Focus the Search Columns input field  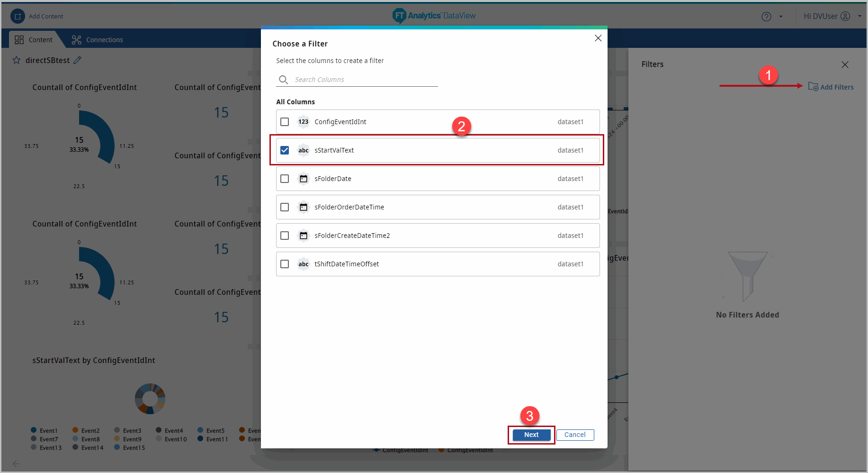click(x=365, y=80)
